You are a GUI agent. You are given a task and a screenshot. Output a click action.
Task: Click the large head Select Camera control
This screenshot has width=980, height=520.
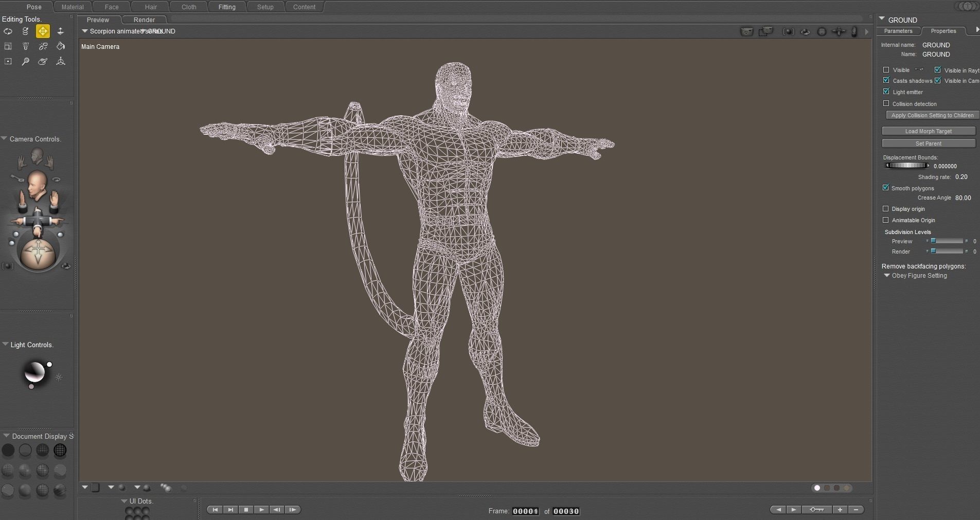37,185
